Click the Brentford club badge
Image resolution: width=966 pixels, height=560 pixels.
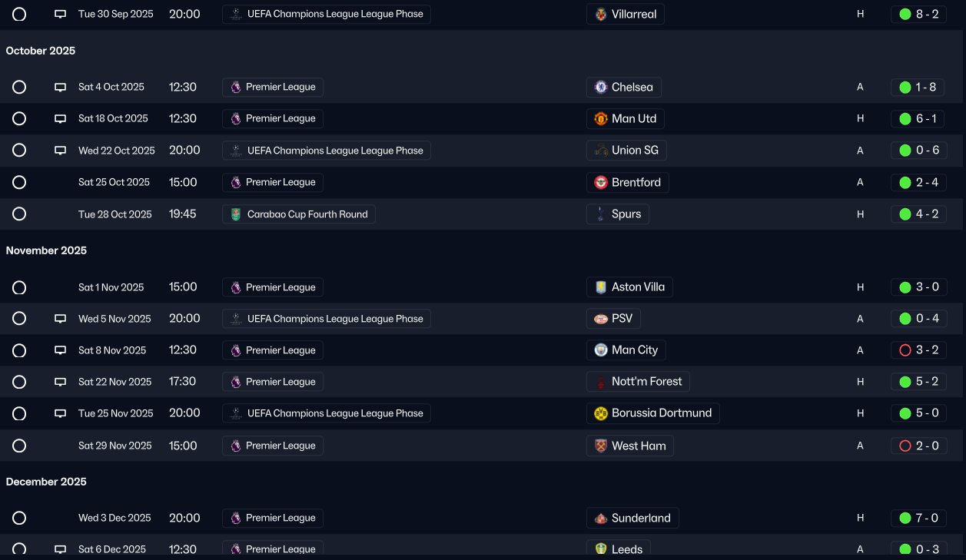point(601,183)
